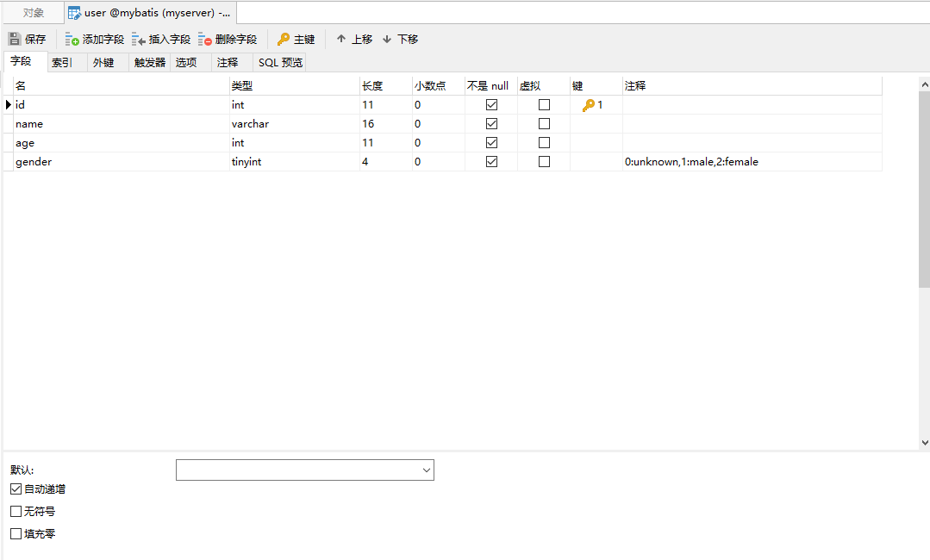This screenshot has width=930, height=560.
Task: Enable the 填充零 zerofill option
Action: (x=16, y=533)
